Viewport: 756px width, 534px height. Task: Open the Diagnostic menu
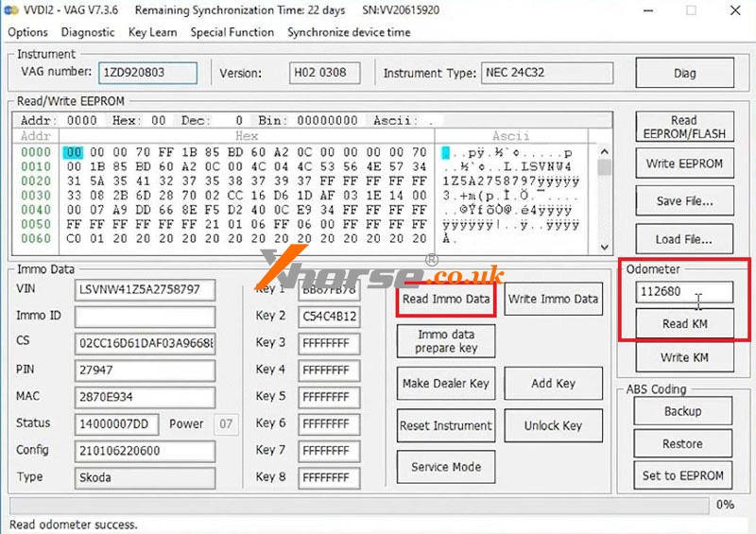pyautogui.click(x=88, y=32)
